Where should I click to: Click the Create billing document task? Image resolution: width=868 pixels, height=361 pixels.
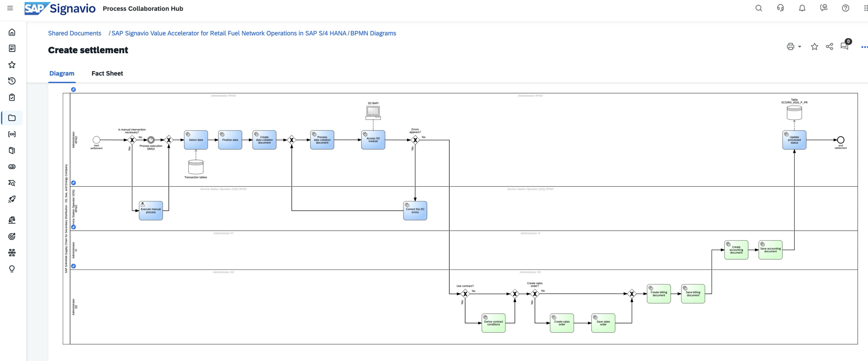click(x=658, y=294)
